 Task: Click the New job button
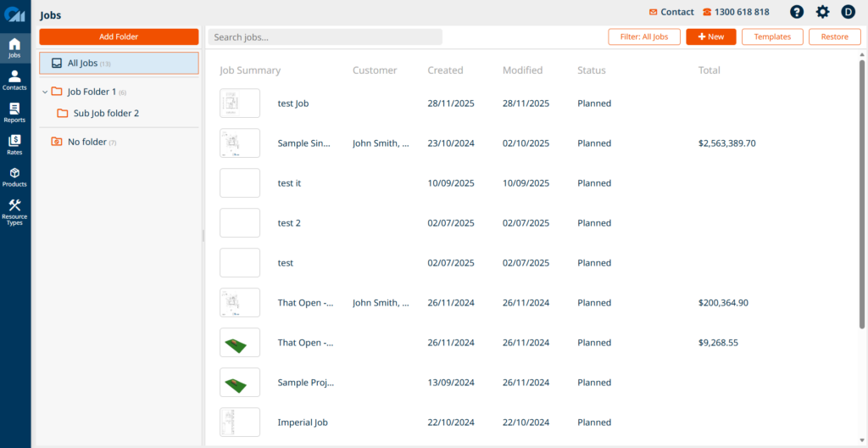coord(710,36)
